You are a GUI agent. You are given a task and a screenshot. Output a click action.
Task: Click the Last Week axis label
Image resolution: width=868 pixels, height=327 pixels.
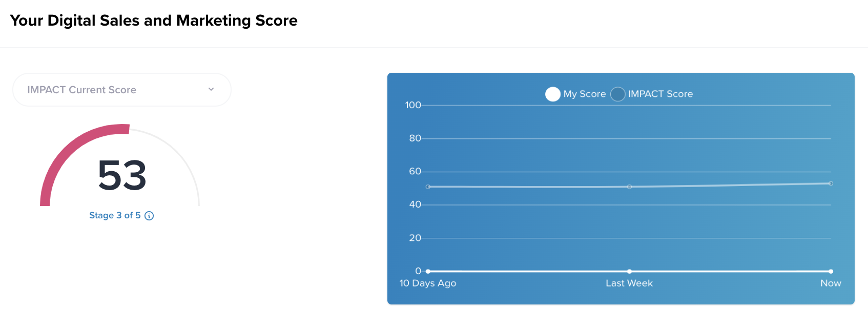(629, 283)
